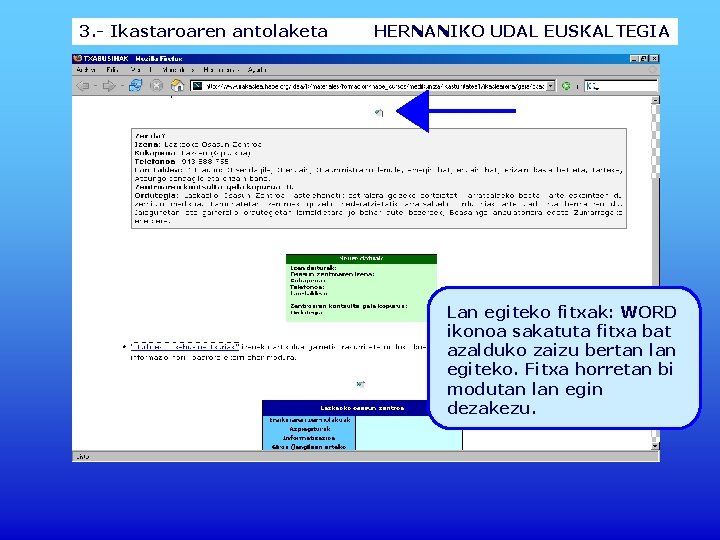This screenshot has height=540, width=720.
Task: Click the site favicon in the address bar
Action: point(197,86)
